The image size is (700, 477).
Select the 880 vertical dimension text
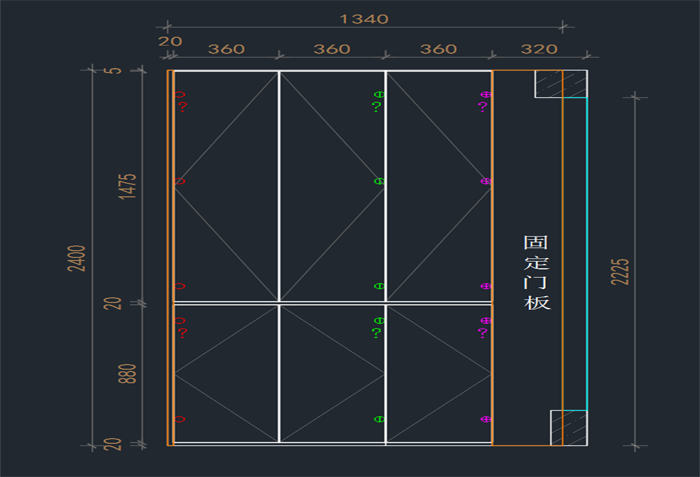pos(127,373)
